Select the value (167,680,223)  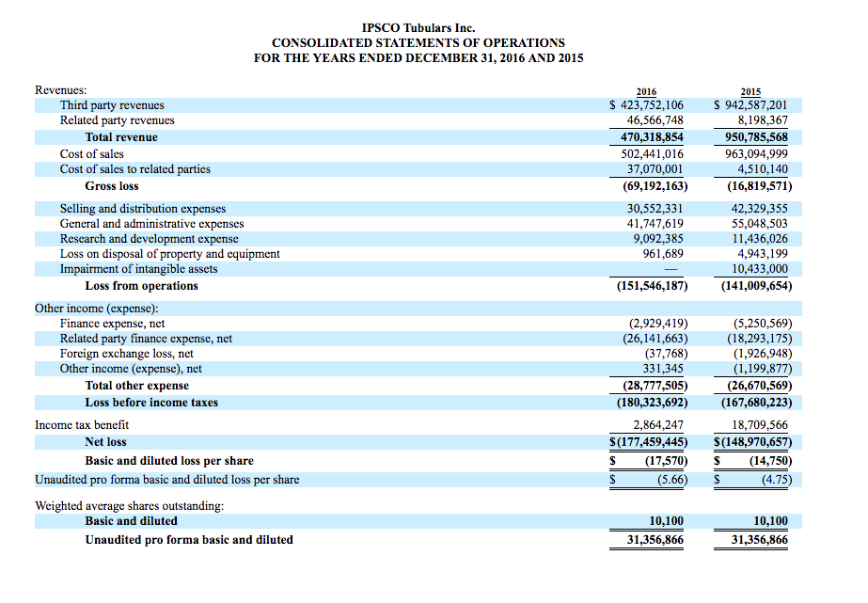pos(756,403)
